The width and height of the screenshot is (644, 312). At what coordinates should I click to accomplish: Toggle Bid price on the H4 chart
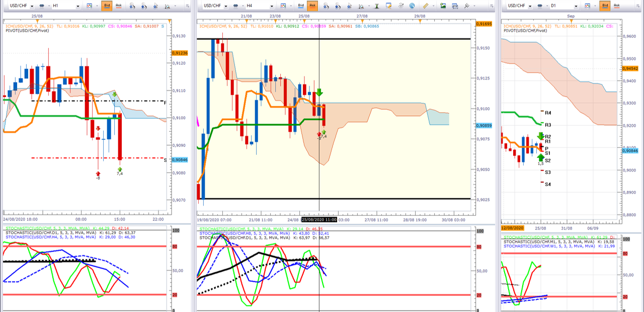click(301, 6)
